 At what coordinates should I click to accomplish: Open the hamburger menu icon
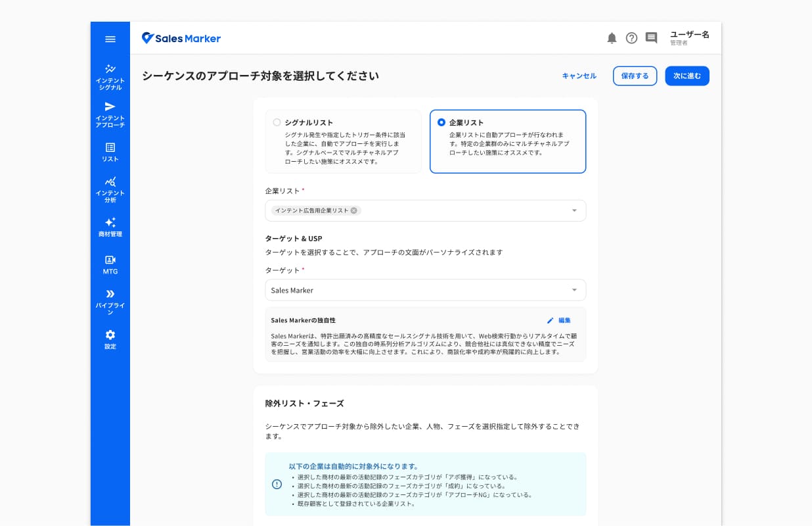[110, 39]
